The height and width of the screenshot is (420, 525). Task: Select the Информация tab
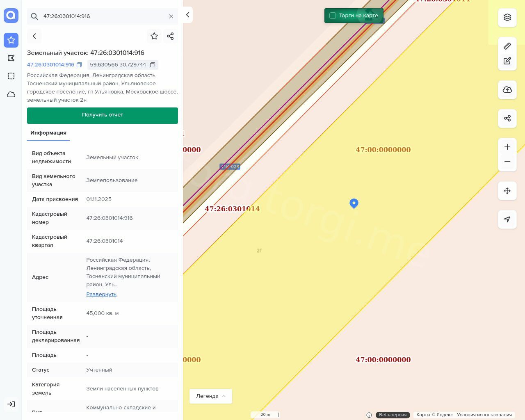48,133
